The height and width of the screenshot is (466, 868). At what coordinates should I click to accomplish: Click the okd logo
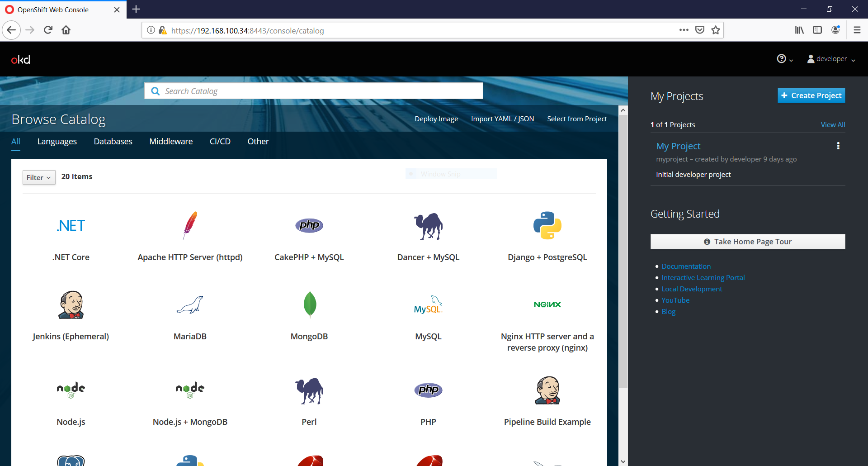pyautogui.click(x=21, y=59)
